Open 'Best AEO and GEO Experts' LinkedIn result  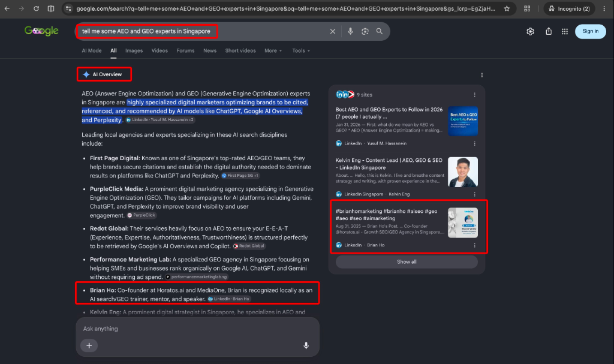coord(389,113)
